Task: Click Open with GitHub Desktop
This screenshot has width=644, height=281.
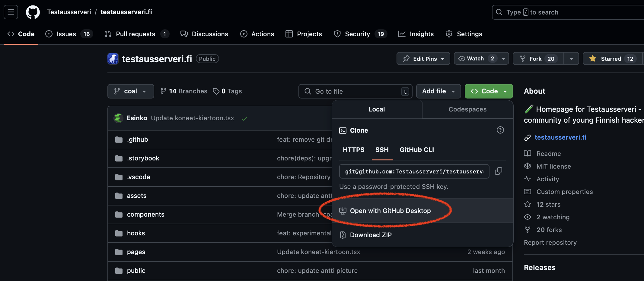Action: pos(390,211)
